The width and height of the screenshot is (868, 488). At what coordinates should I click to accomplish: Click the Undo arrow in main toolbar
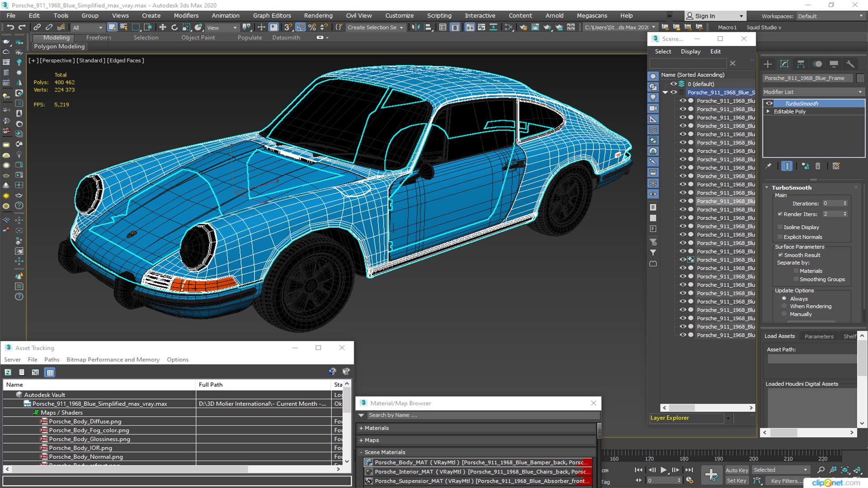click(x=9, y=27)
